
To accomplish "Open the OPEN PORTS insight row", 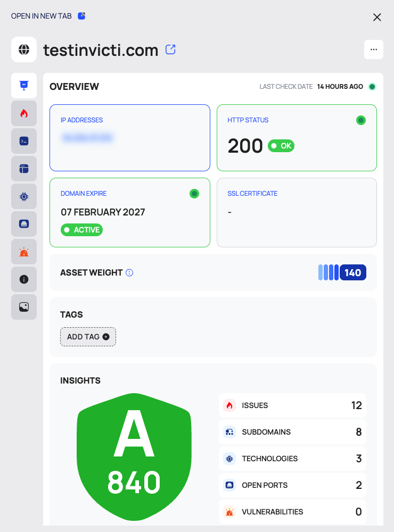I will tap(292, 485).
